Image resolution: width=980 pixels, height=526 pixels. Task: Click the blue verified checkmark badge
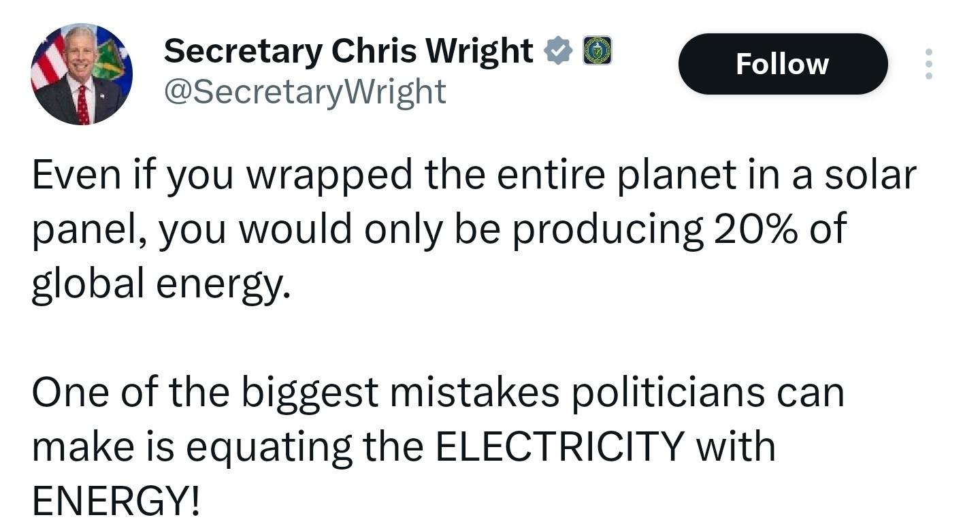pyautogui.click(x=558, y=51)
